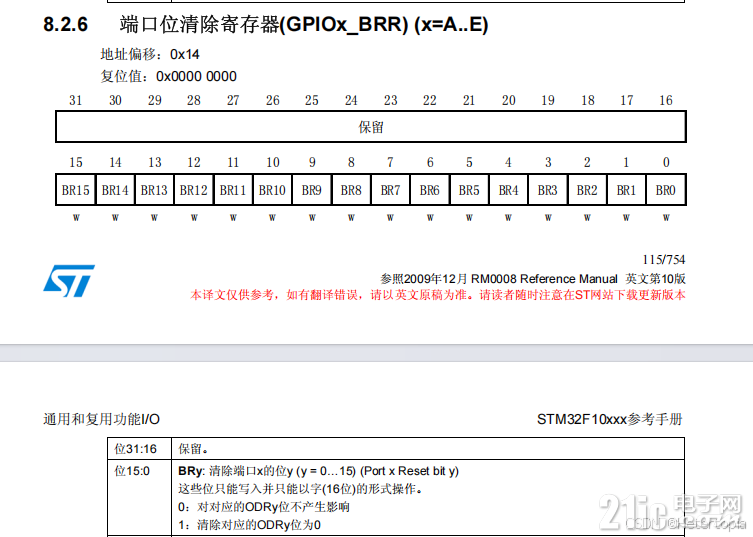Screen dimensions: 753x537
Task: Click the BR4 bit cell
Action: 509,190
